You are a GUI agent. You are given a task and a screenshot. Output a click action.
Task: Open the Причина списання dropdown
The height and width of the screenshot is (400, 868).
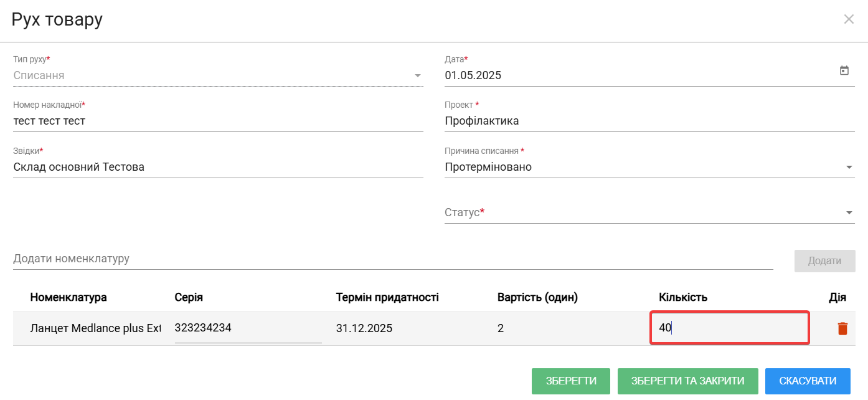point(849,167)
